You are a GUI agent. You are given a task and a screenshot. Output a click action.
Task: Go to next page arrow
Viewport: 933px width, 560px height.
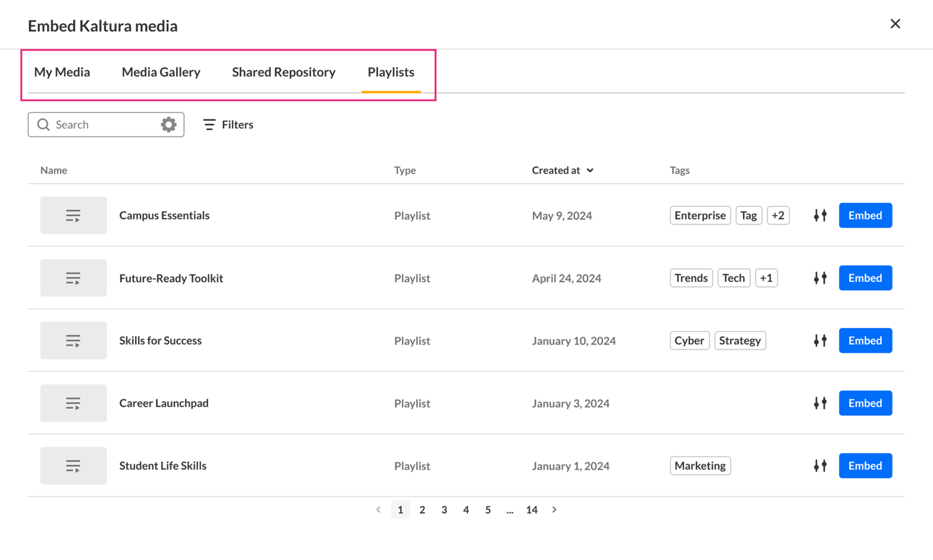coord(554,510)
